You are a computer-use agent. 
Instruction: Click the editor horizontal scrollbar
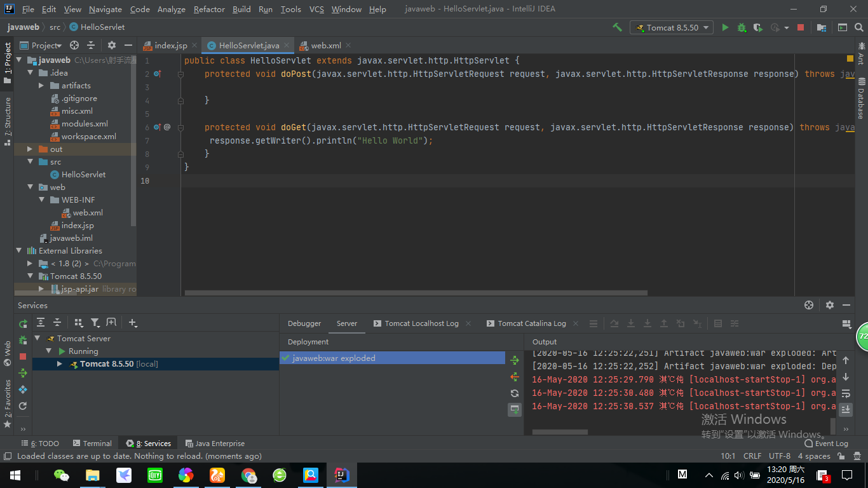point(416,293)
